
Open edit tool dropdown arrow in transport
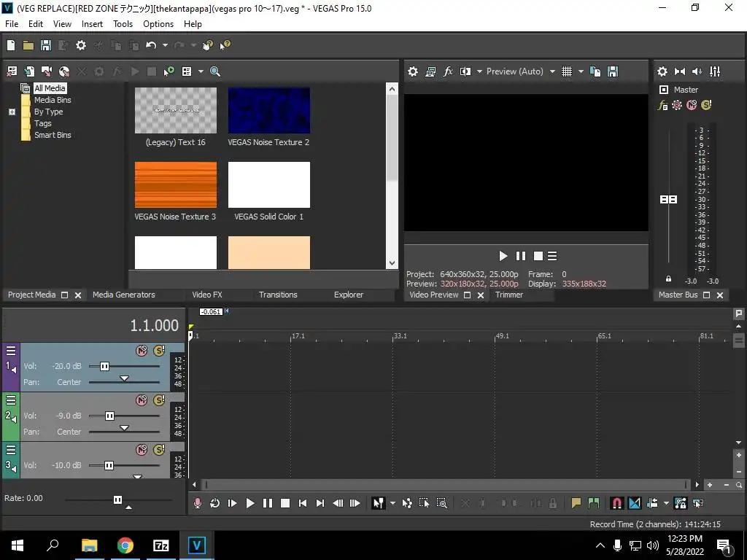392,503
